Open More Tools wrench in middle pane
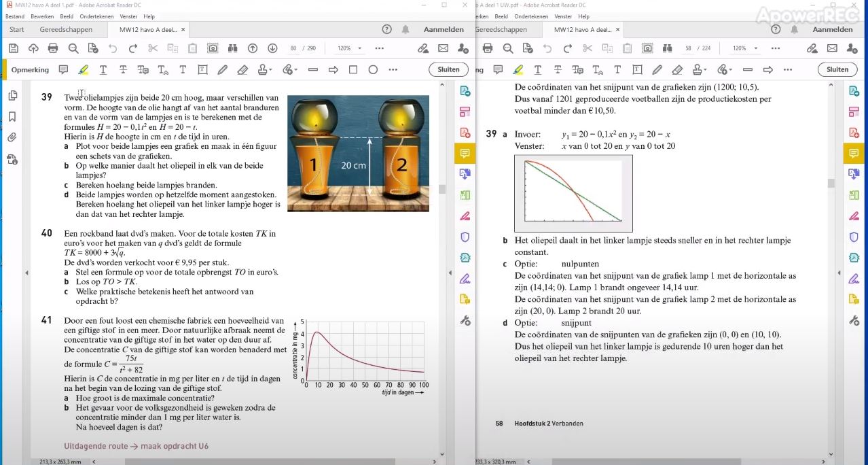 (x=465, y=321)
